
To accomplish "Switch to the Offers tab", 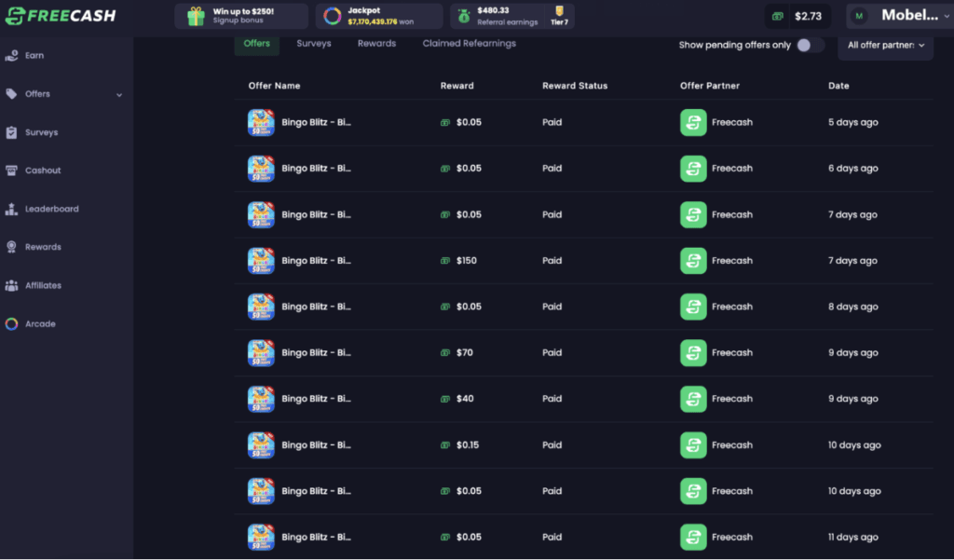I will (257, 44).
